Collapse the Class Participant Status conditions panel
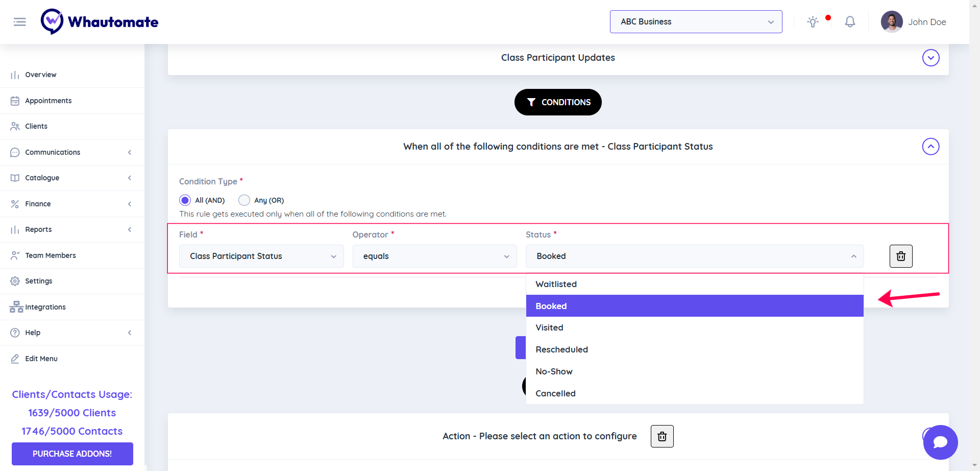 (930, 147)
